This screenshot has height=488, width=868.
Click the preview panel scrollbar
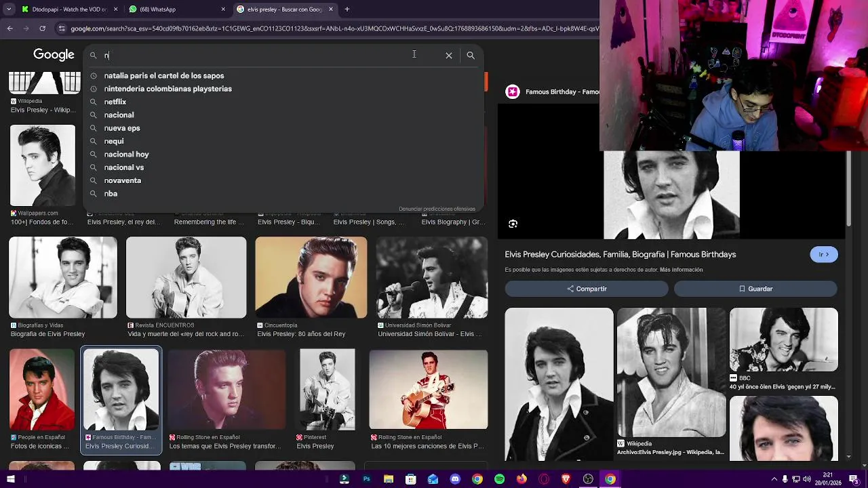848,190
